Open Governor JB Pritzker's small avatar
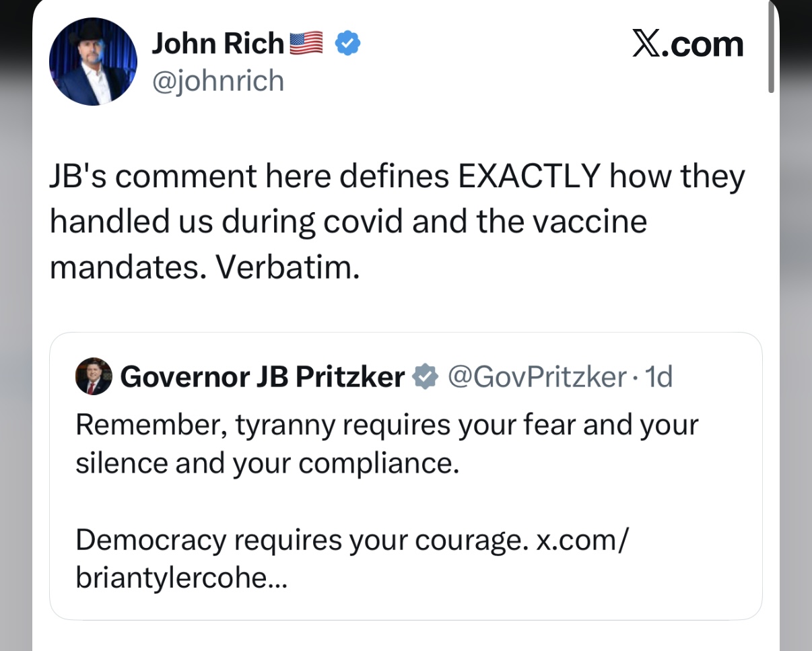 94,376
